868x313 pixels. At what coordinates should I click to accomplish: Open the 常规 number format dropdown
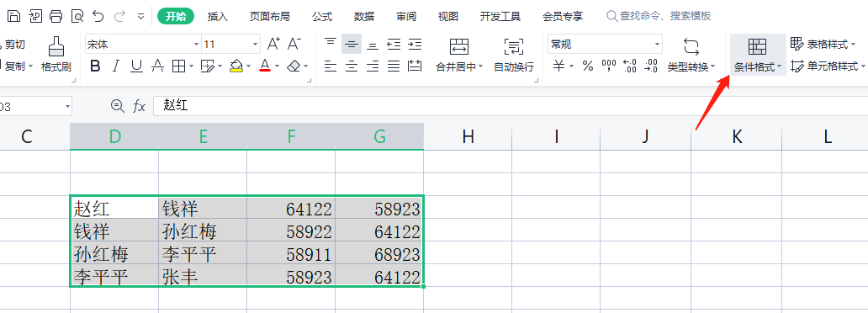pos(657,45)
